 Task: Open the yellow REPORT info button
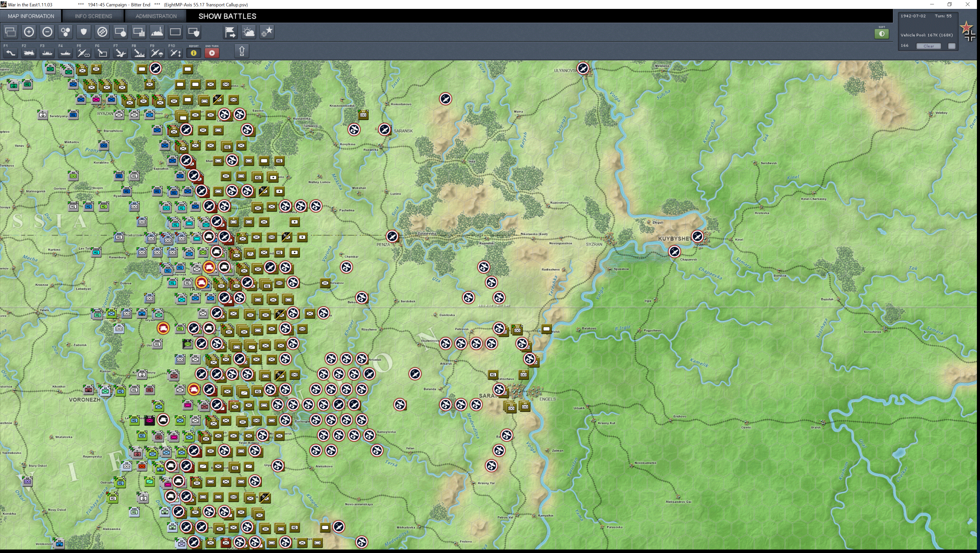coord(194,53)
